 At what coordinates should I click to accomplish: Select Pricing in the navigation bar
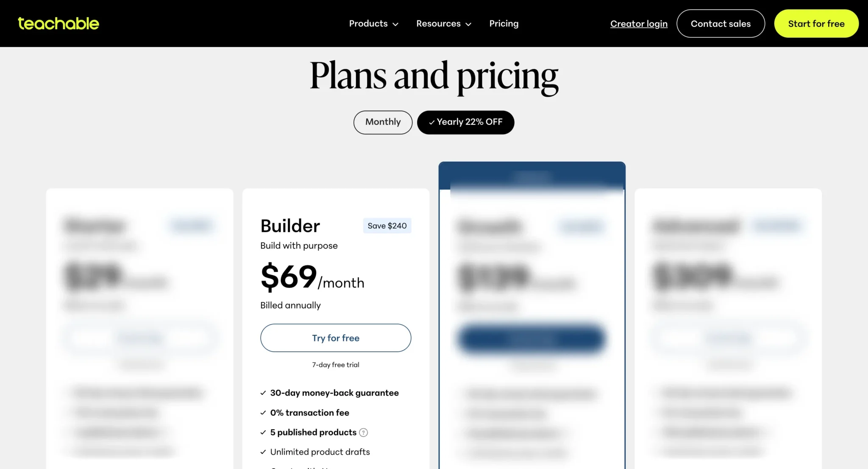tap(504, 23)
